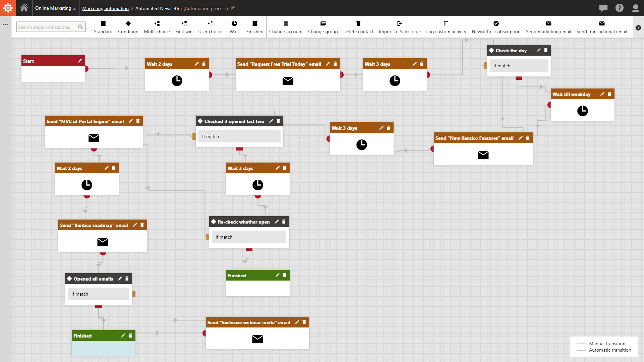This screenshot has width=644, height=362.
Task: Open the chat support icon
Action: (x=603, y=8)
